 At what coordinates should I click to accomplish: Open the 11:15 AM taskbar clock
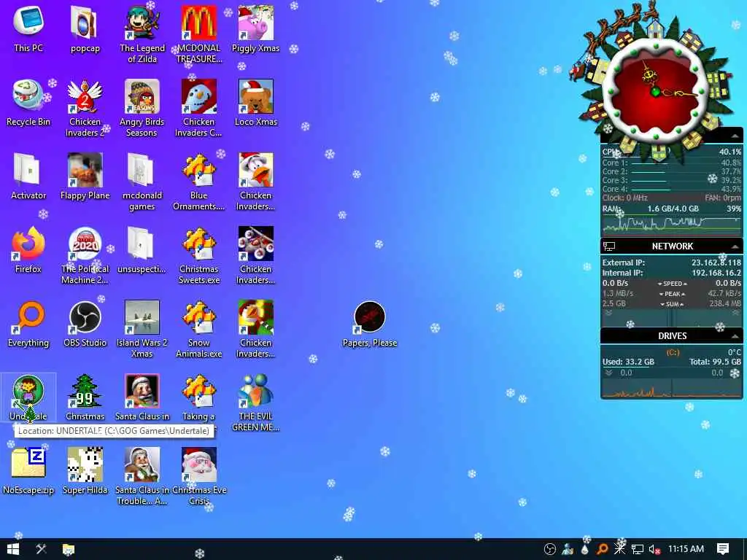(686, 548)
